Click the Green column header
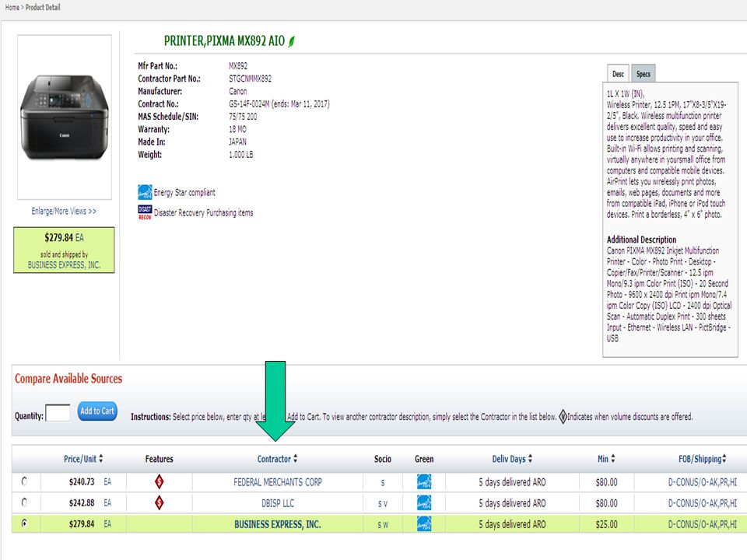Viewport: 747px width, 560px height. [x=424, y=459]
